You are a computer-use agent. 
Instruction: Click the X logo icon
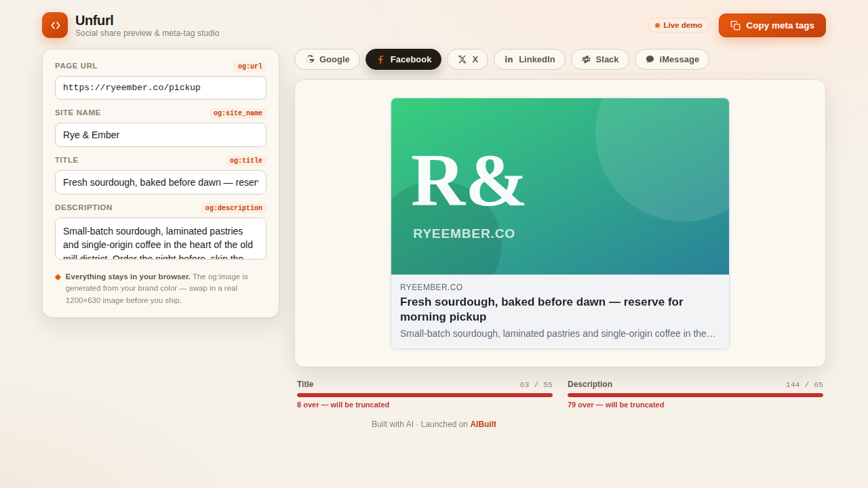tap(462, 60)
